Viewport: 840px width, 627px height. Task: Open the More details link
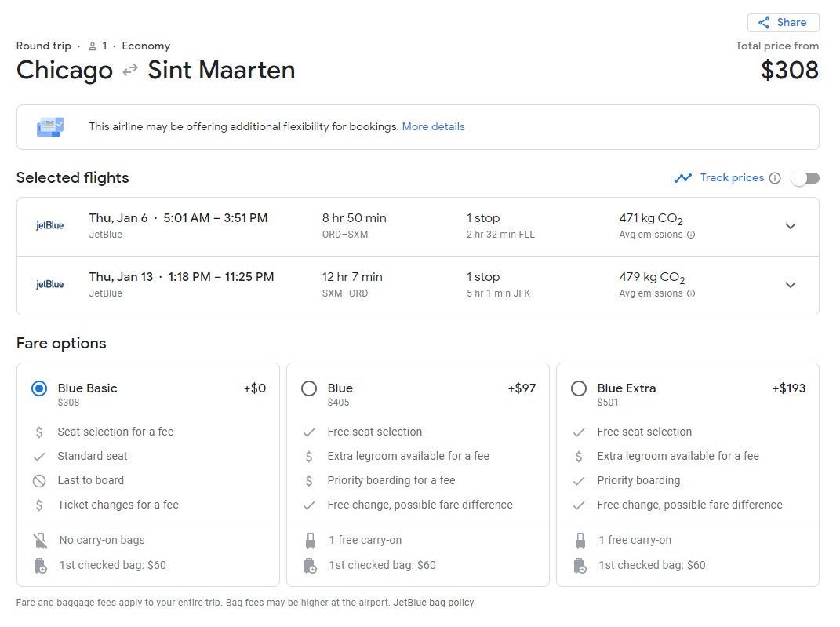(433, 126)
